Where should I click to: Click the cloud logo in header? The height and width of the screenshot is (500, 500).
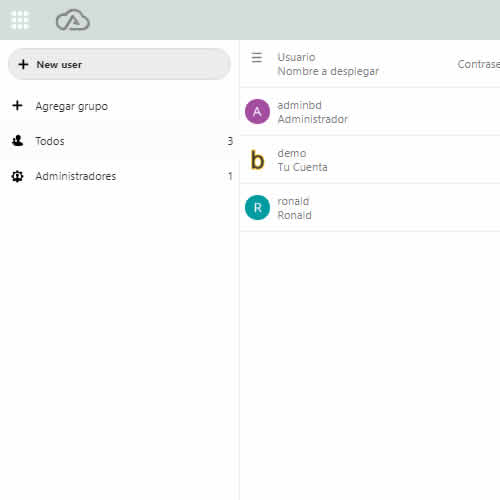(x=73, y=20)
